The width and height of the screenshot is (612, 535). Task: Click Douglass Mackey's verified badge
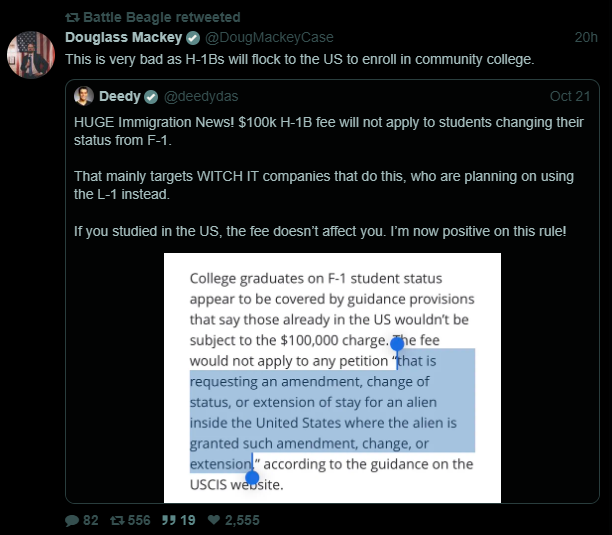[192, 38]
